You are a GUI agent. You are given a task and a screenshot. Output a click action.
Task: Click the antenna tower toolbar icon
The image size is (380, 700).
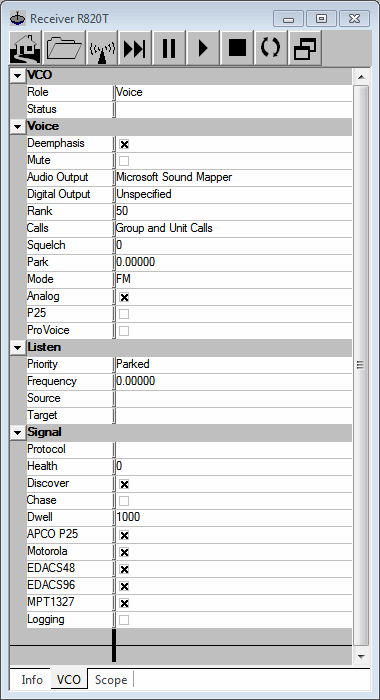point(103,48)
